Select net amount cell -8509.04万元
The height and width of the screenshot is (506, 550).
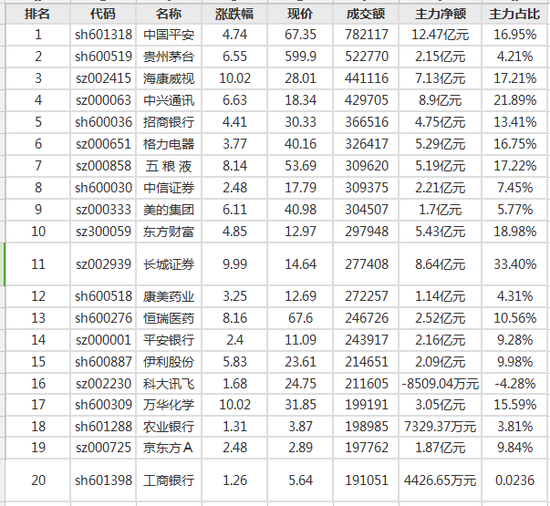point(440,384)
